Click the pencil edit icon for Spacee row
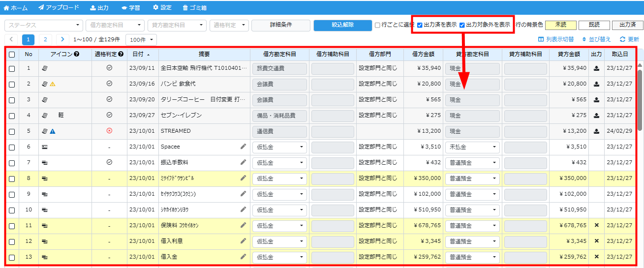Image resolution: width=644 pixels, height=268 pixels. (243, 147)
